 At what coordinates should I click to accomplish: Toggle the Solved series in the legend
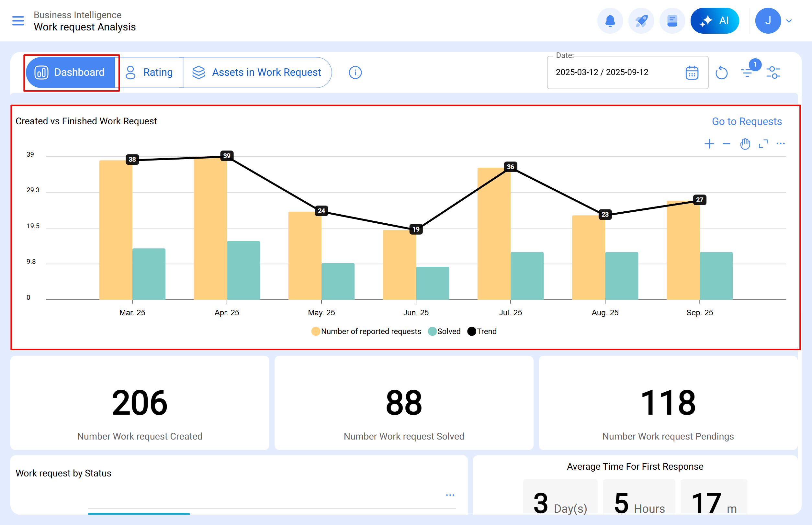[x=444, y=331]
